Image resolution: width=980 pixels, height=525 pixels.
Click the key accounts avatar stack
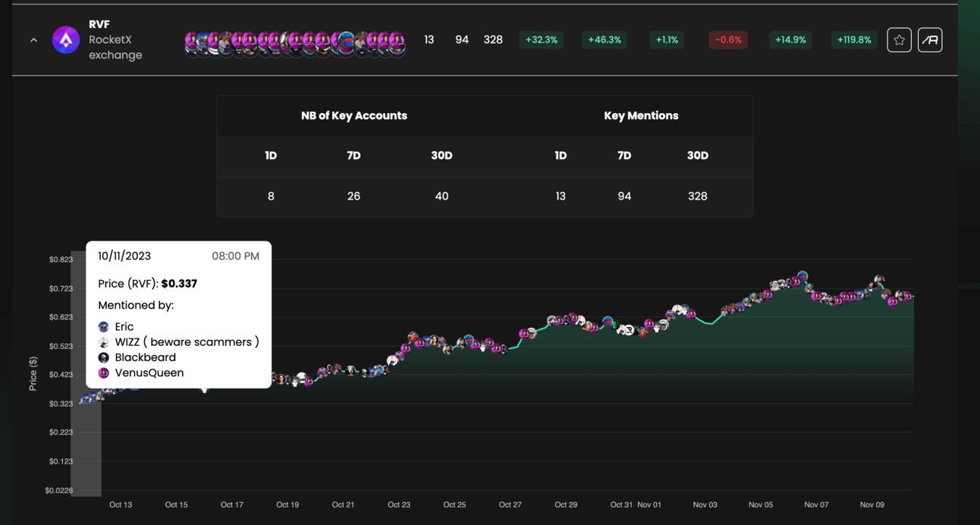(295, 43)
